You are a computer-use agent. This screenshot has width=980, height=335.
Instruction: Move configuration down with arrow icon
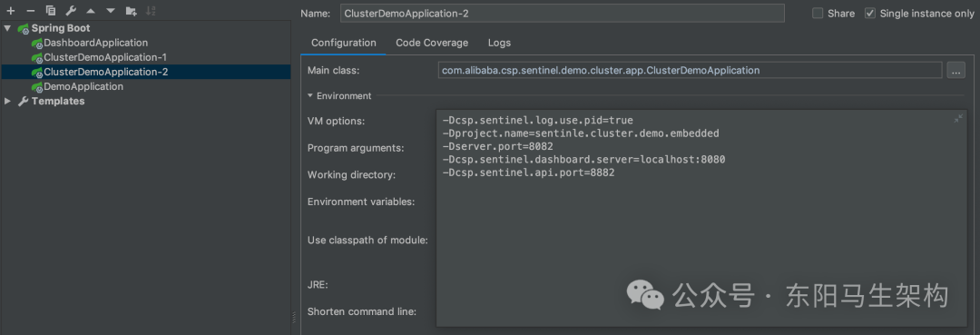[x=111, y=11]
